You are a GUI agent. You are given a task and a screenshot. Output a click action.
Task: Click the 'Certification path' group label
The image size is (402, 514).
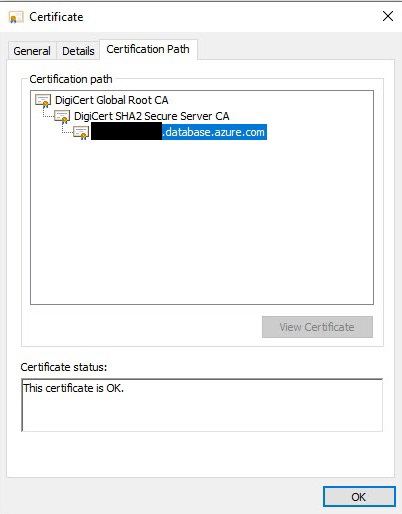(71, 79)
